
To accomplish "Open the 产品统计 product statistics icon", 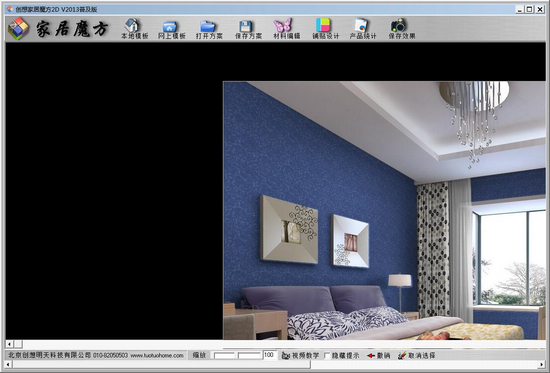I will (x=363, y=28).
